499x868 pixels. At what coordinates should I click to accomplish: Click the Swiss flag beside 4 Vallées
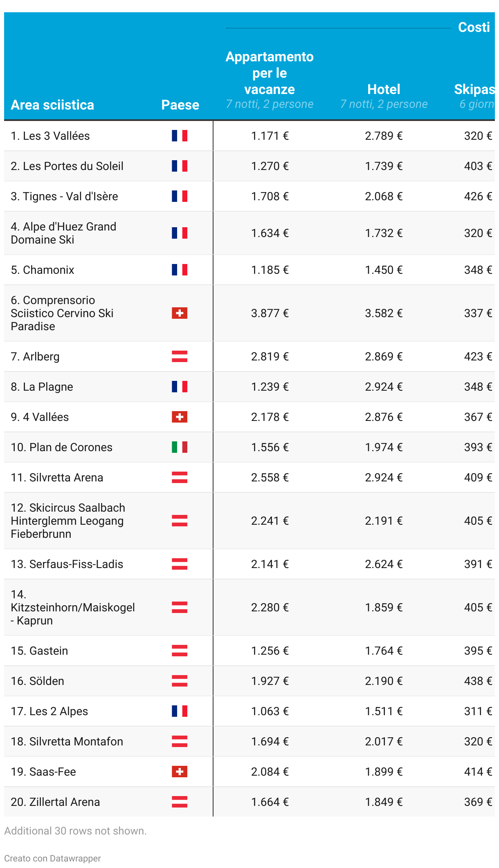[x=180, y=417]
